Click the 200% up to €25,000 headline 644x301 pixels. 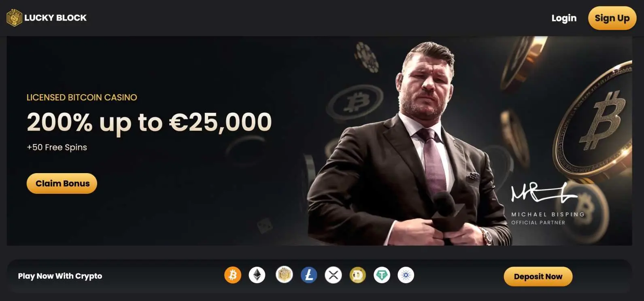(x=149, y=122)
